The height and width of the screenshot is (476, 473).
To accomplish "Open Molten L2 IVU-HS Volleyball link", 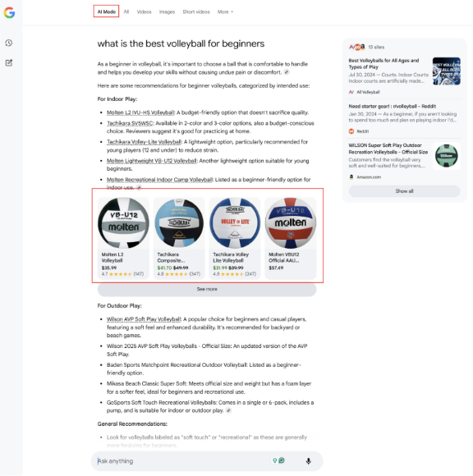I will pos(140,112).
